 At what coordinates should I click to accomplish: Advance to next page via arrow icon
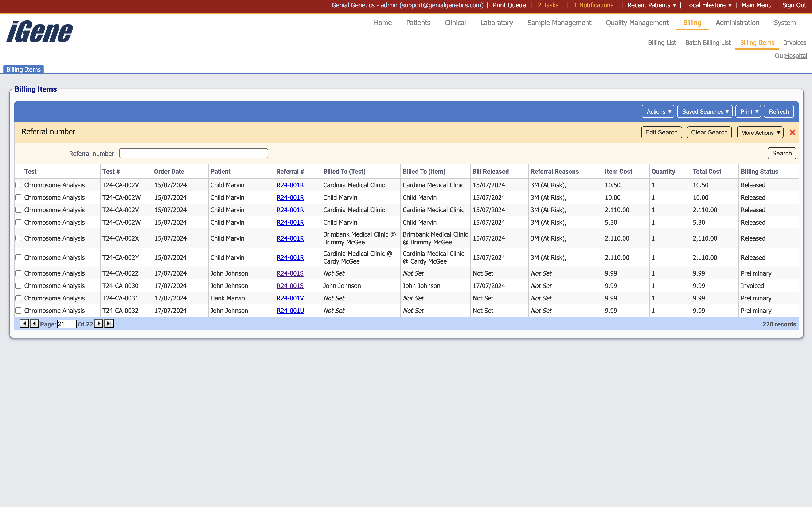[x=99, y=324]
